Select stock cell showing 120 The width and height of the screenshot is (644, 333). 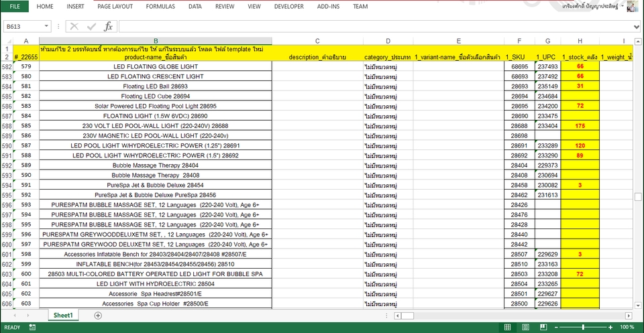(580, 145)
